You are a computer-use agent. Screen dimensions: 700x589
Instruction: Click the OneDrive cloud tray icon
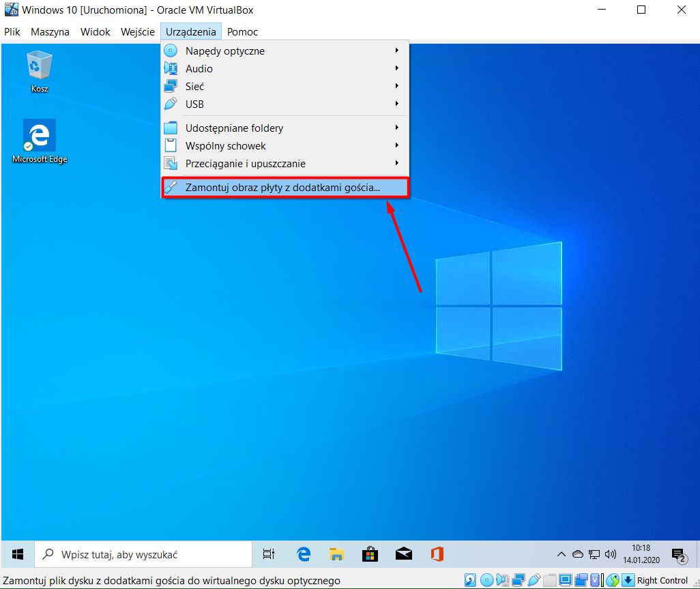[578, 554]
